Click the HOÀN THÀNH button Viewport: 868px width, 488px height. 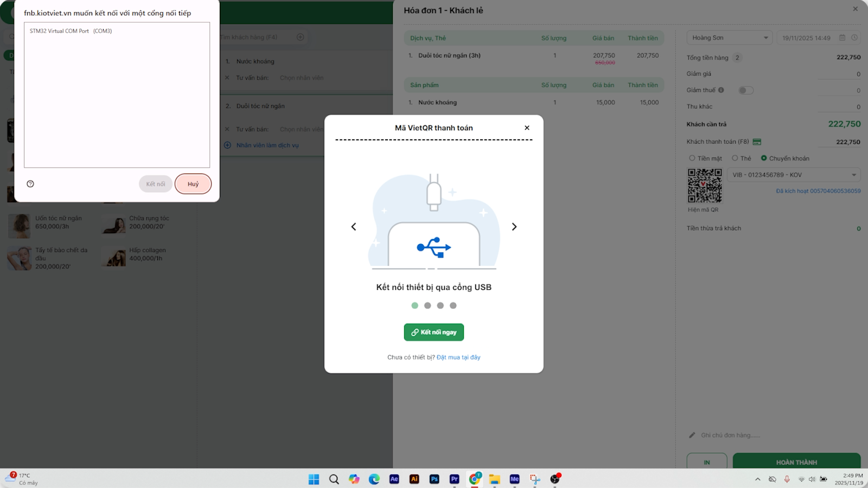[x=796, y=461]
